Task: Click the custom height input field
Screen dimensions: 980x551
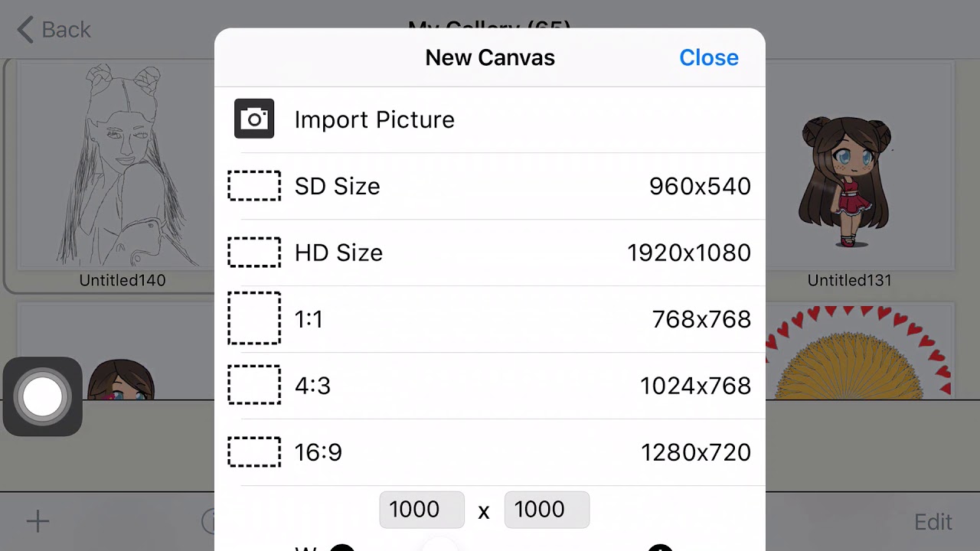Action: tap(547, 510)
